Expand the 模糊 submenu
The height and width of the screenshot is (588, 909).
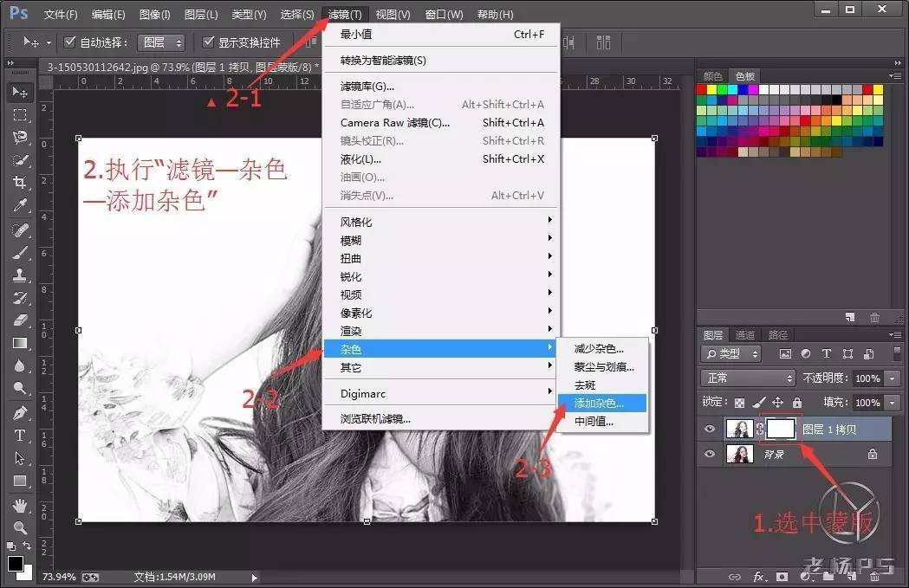pos(440,240)
